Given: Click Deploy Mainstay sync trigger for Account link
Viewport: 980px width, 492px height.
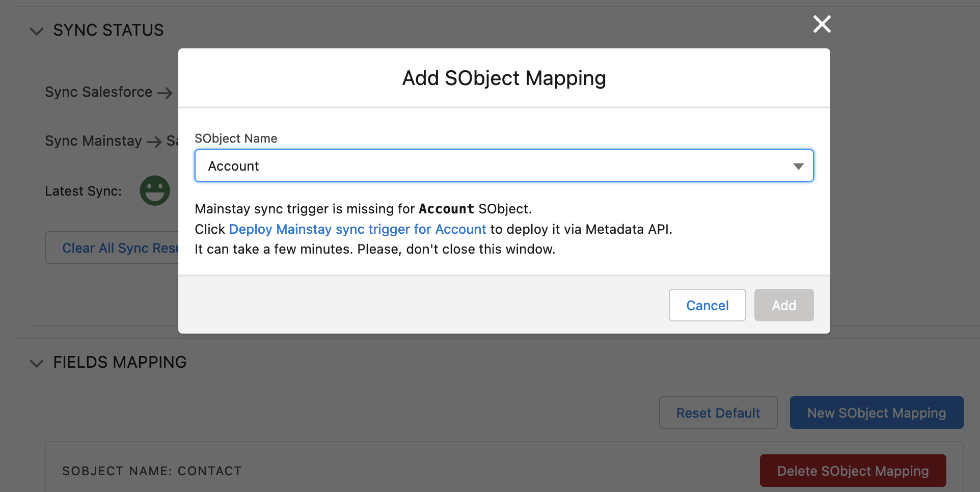Looking at the screenshot, I should tap(358, 229).
